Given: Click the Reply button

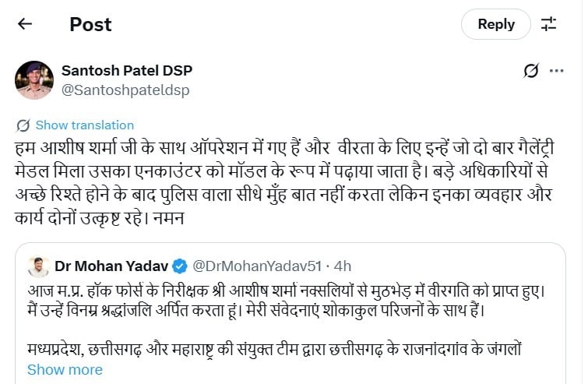Looking at the screenshot, I should pos(495,24).
